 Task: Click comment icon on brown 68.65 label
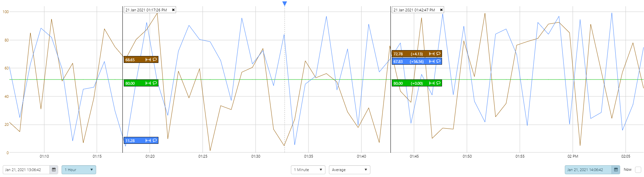tap(155, 59)
